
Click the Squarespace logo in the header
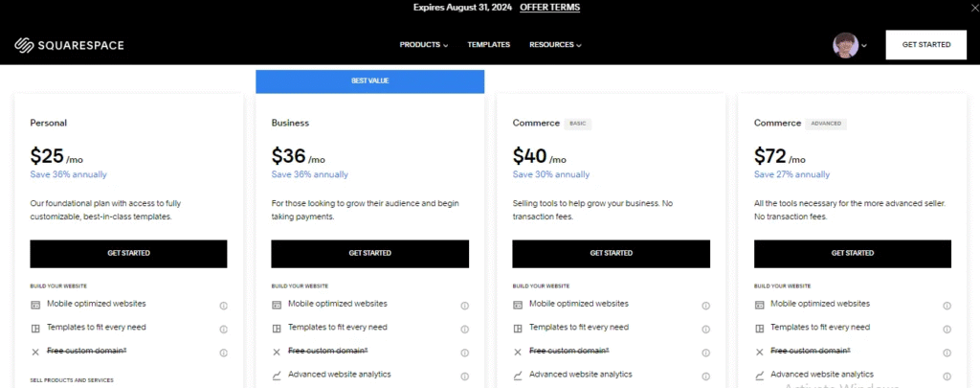pos(69,45)
